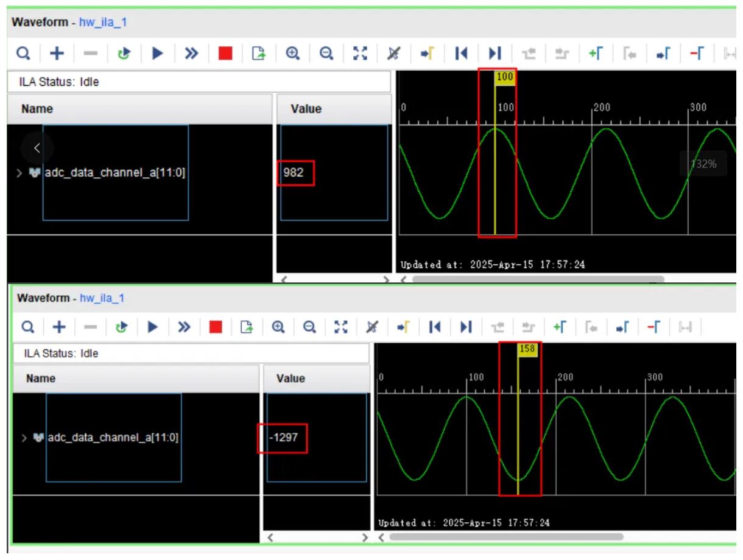Click the add probe plus icon in the upper waveform toolbar
This screenshot has width=743, height=560.
[x=56, y=54]
